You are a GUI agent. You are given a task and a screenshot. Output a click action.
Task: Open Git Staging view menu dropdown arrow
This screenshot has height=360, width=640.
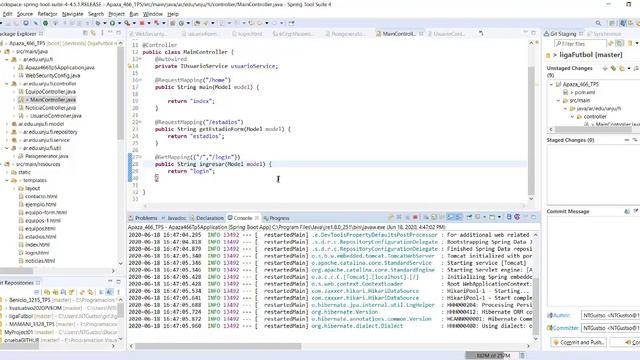pyautogui.click(x=637, y=43)
